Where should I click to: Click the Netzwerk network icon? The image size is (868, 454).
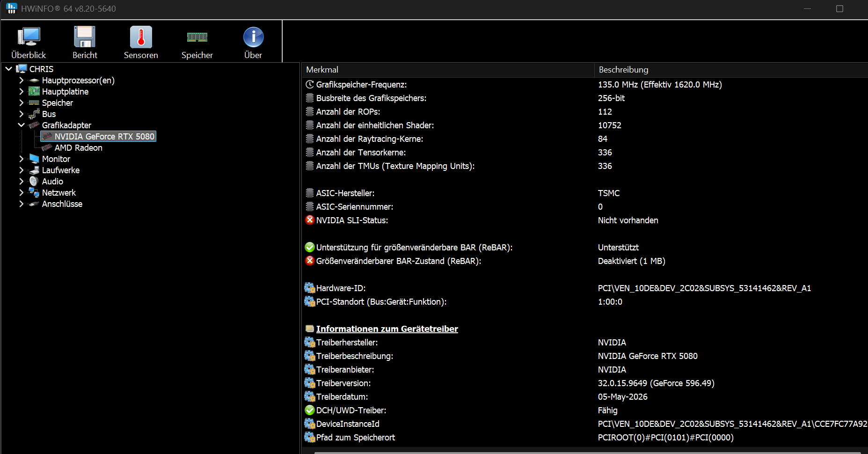(x=34, y=192)
